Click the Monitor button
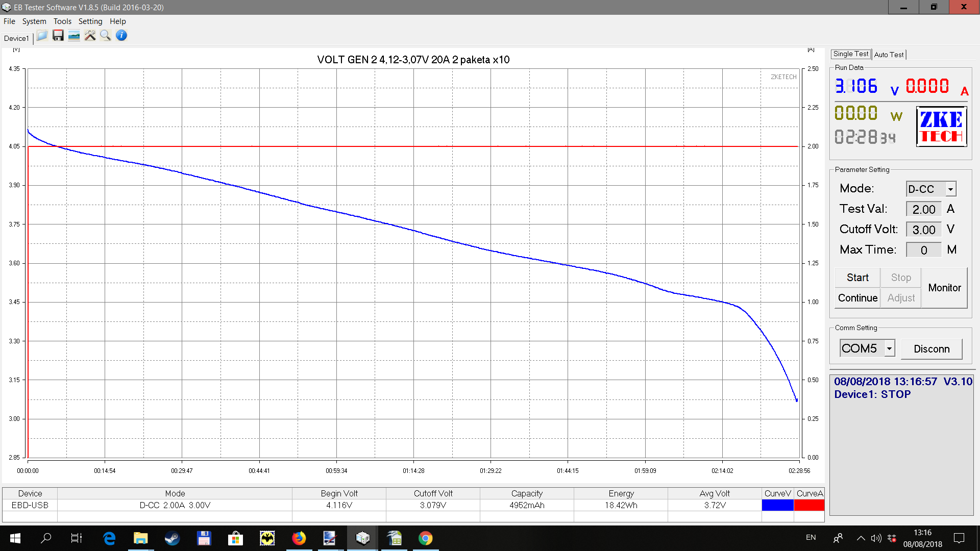980x551 pixels. pos(944,288)
